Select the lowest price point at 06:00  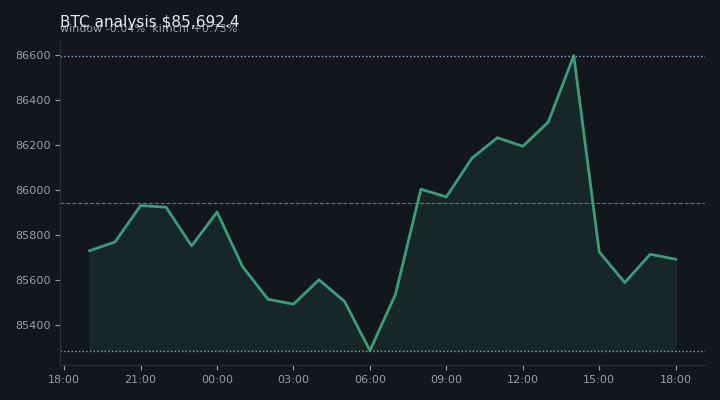[370, 350]
